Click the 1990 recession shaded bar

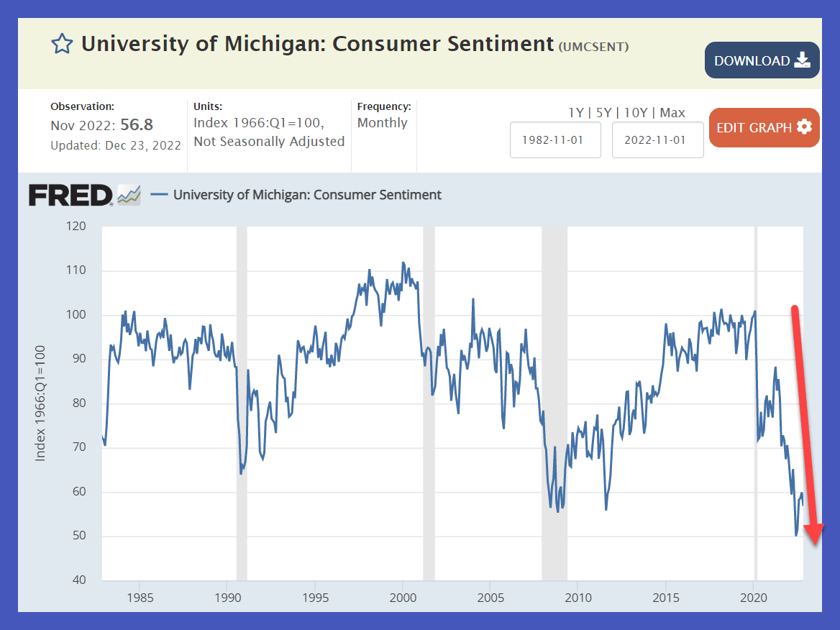pos(242,403)
